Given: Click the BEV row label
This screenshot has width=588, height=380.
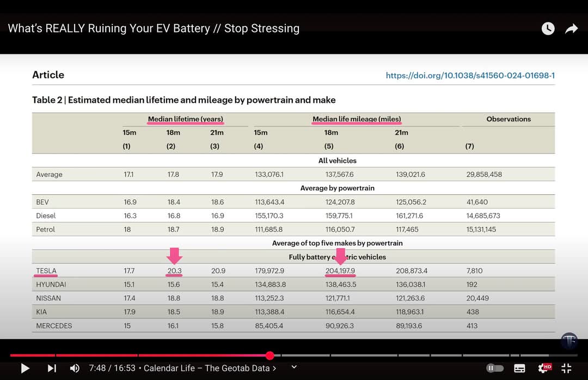Looking at the screenshot, I should 42,202.
